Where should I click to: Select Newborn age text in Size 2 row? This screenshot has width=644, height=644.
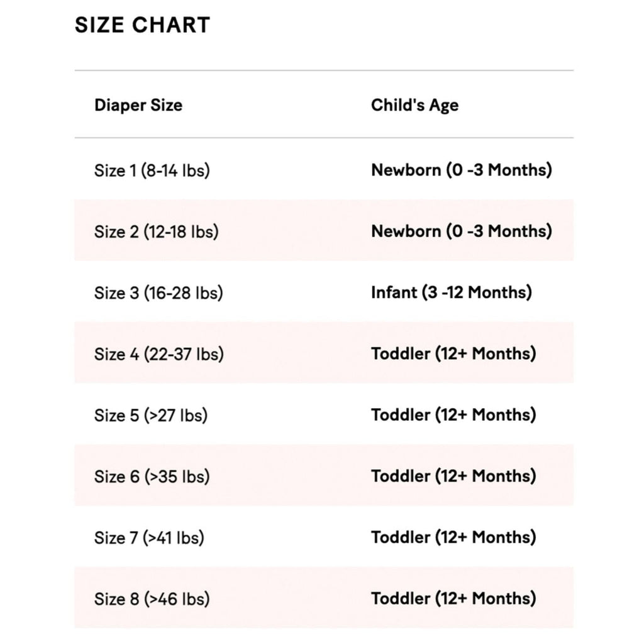pos(461,231)
